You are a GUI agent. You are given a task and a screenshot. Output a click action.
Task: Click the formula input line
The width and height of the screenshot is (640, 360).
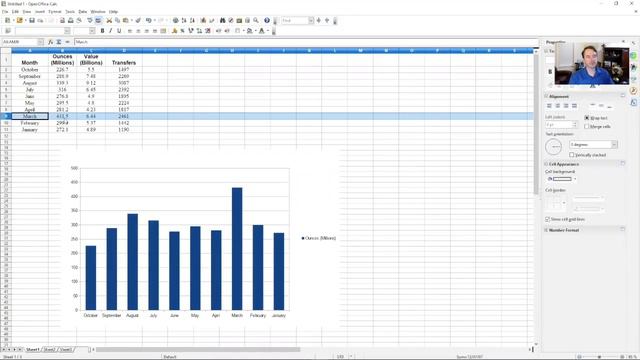pos(306,42)
